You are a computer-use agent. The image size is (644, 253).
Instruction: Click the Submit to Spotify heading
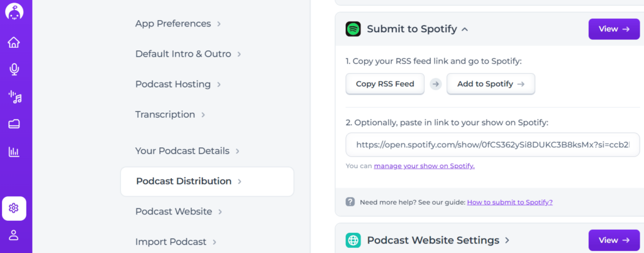412,29
